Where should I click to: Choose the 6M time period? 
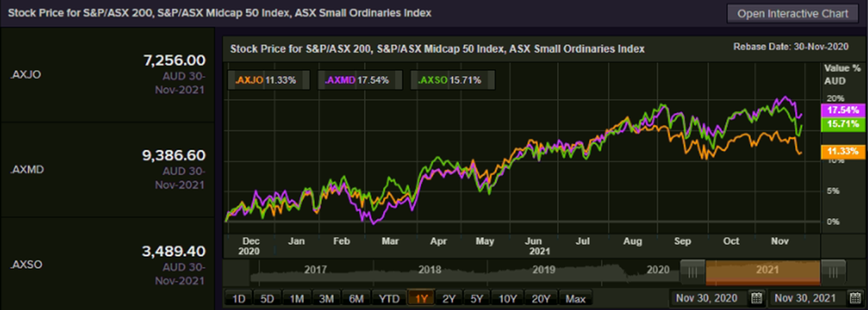(356, 299)
